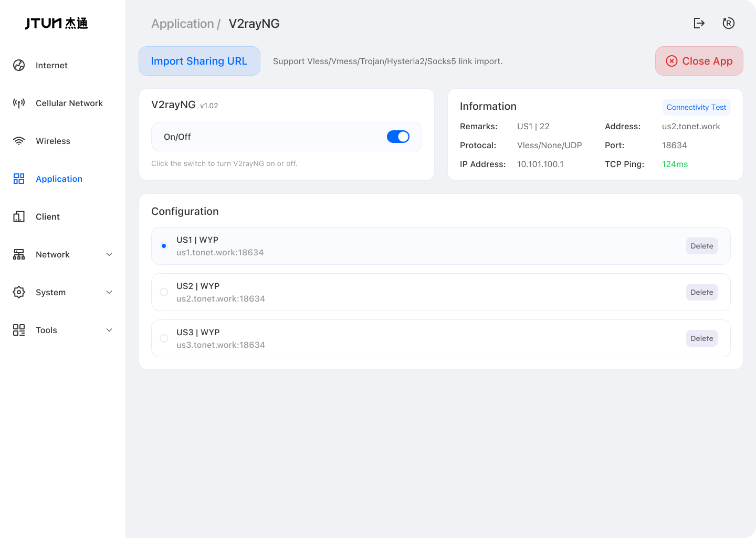Click the us1.tonet.work:18634 address text
The height and width of the screenshot is (538, 756).
click(220, 252)
